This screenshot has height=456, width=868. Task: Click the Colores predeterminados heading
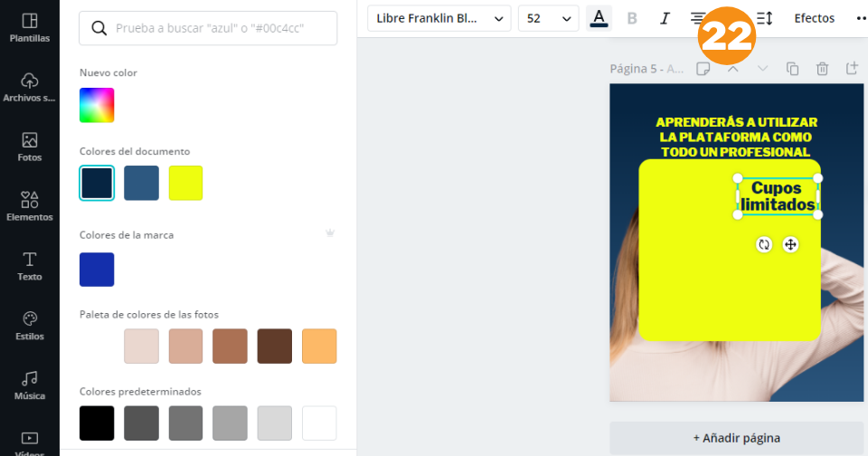(140, 391)
